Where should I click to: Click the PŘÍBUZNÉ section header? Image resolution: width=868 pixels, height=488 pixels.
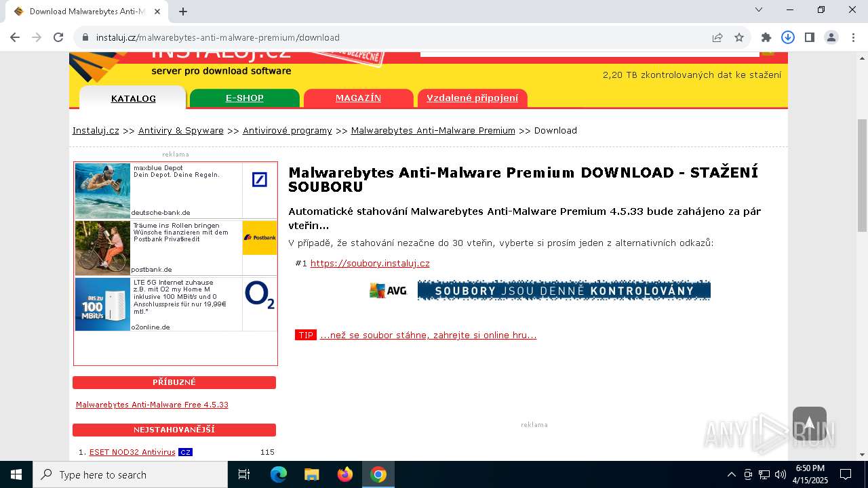coord(174,382)
